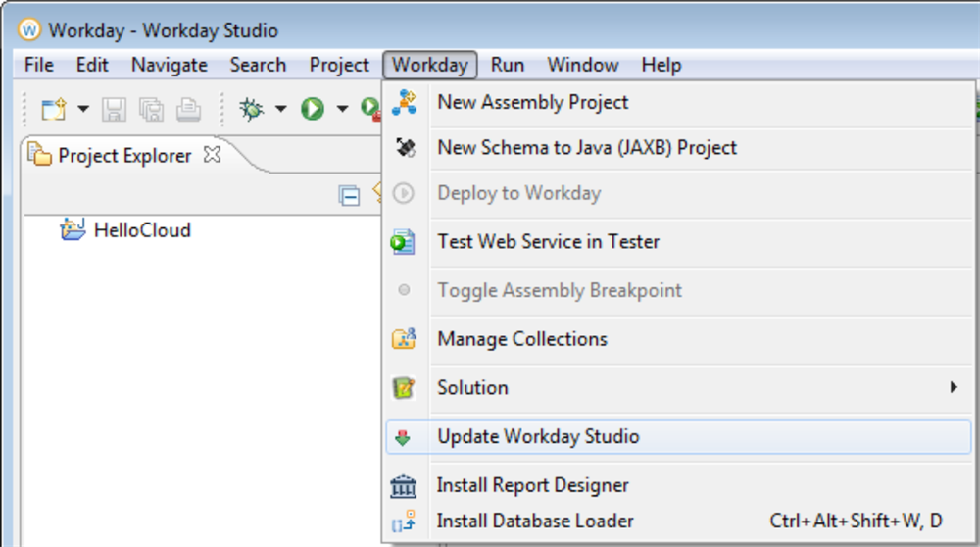The image size is (980, 547).
Task: Click the HelloCloud project folder icon
Action: (73, 229)
